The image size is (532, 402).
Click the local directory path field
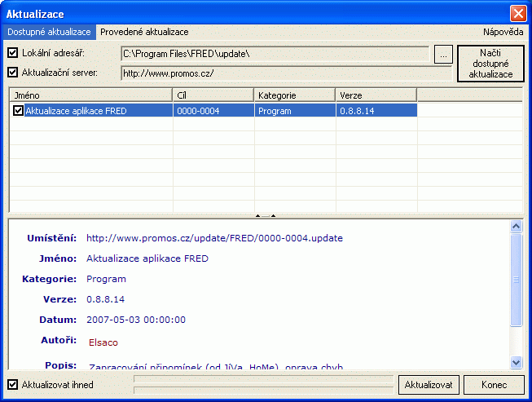click(x=275, y=54)
